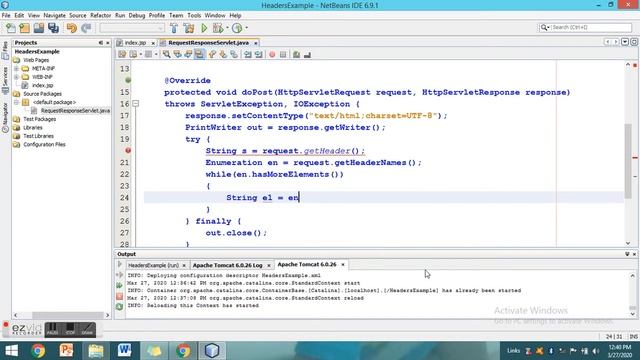Open the Navigator side tab
The height and width of the screenshot is (360, 640).
click(x=5, y=118)
